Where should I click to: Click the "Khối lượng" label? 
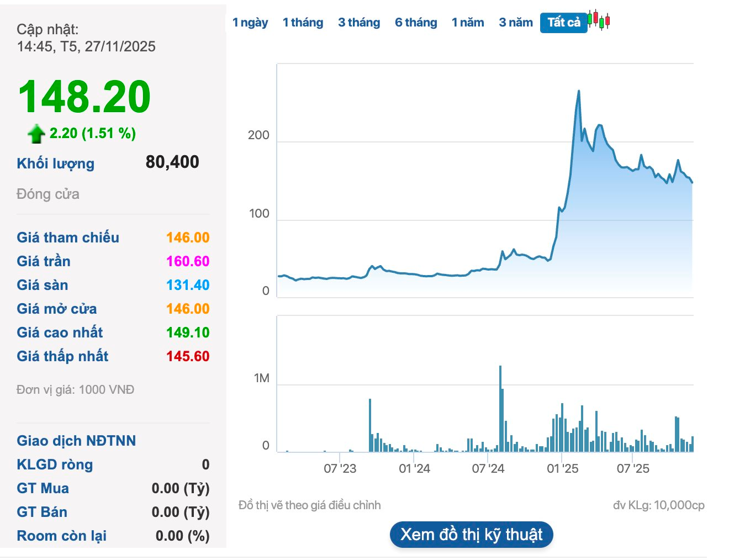(x=55, y=163)
